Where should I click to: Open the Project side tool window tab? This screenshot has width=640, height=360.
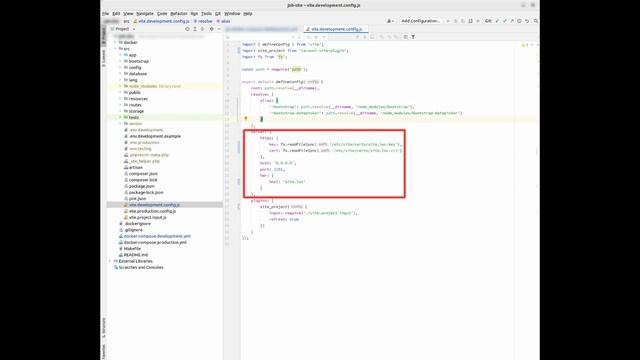point(104,36)
